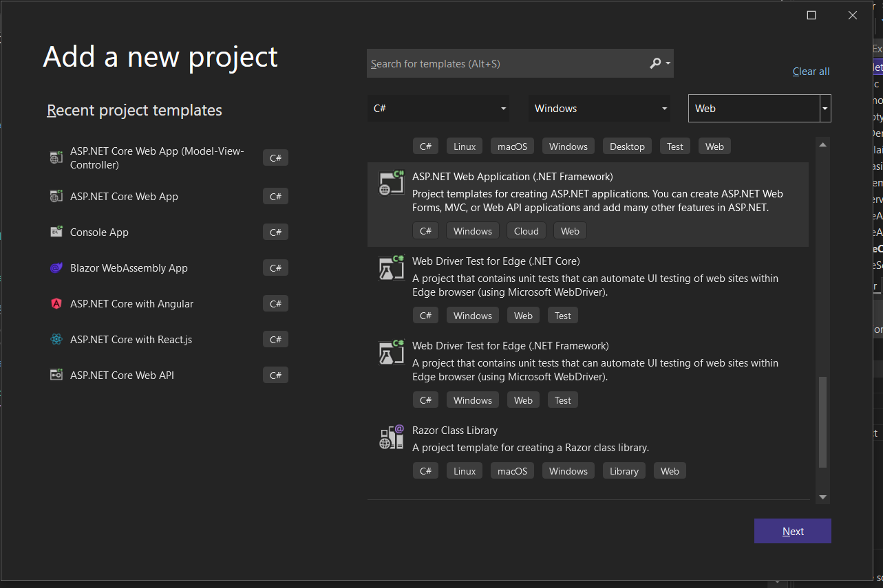883x588 pixels.
Task: Select ASP.NET Core Web App (Model-View-Controller) recent template
Action: coord(169,158)
